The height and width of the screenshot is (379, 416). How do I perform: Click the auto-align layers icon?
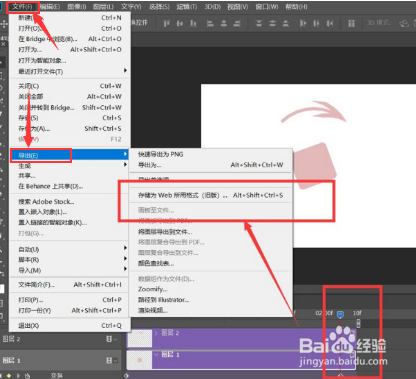coord(351,23)
